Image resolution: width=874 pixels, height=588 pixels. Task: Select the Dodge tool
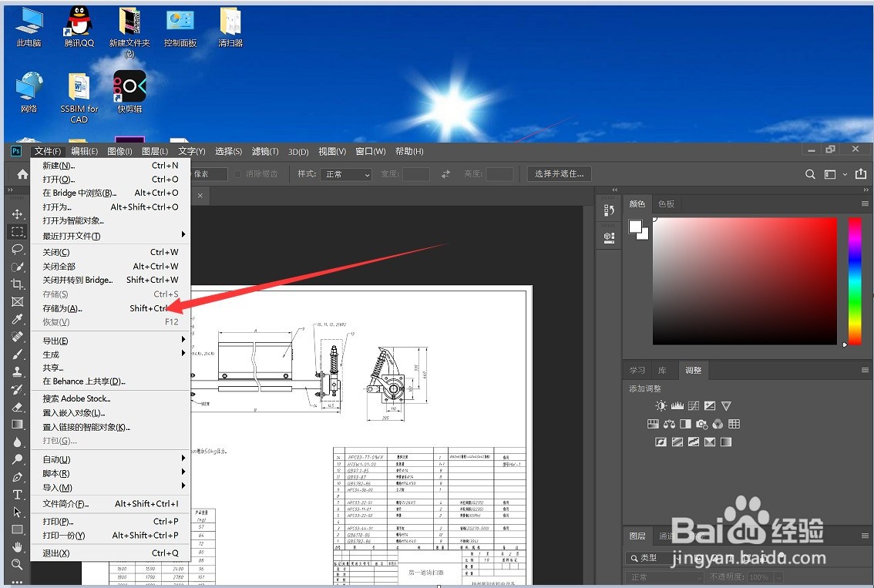pos(17,459)
